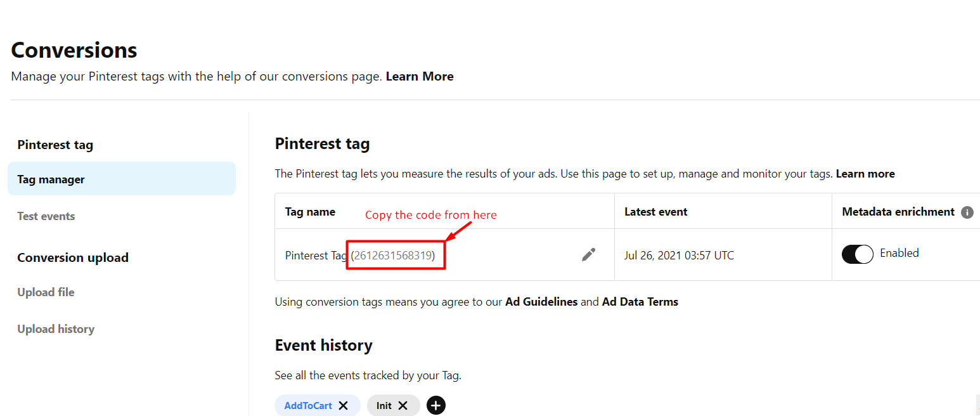Select the Init event chip
Image resolution: width=980 pixels, height=416 pixels.
[384, 405]
